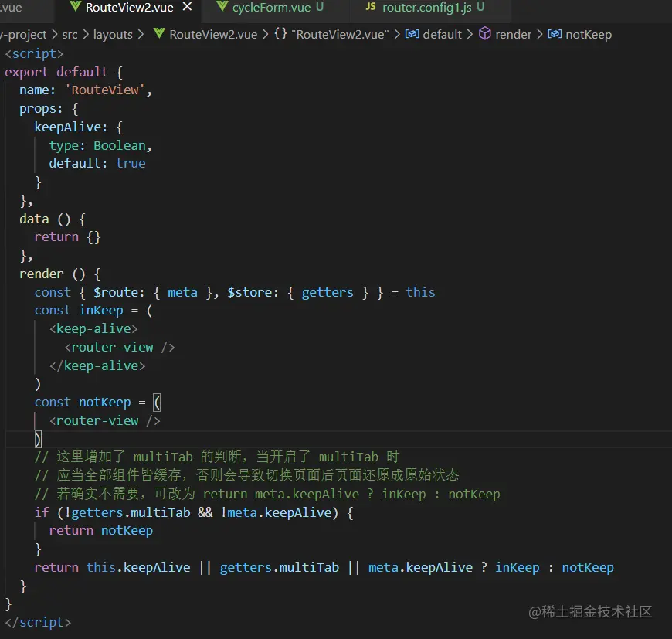Viewport: 672px width, 639px height.
Task: Expand the chevron after render breadcrumb
Action: point(540,34)
